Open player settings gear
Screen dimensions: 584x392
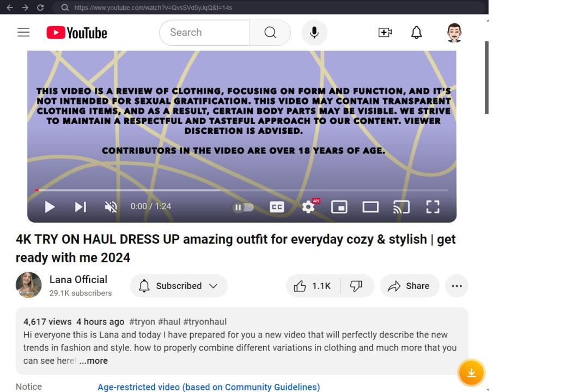308,206
